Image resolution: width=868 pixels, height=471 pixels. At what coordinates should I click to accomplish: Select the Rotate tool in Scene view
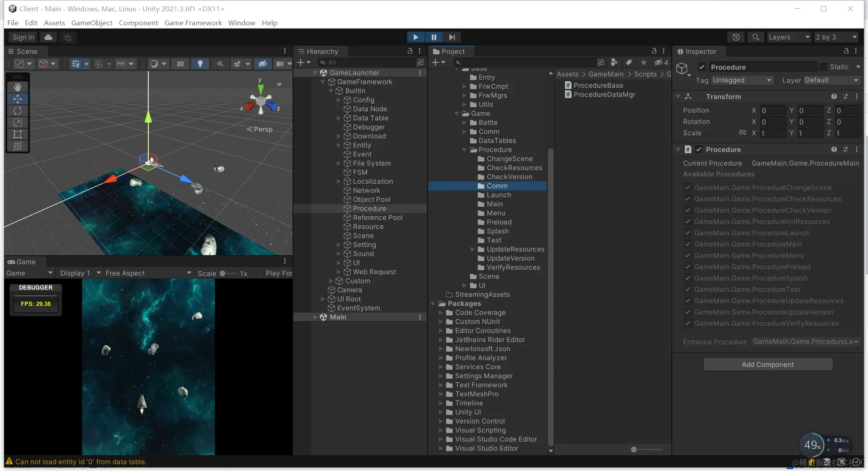pyautogui.click(x=18, y=110)
